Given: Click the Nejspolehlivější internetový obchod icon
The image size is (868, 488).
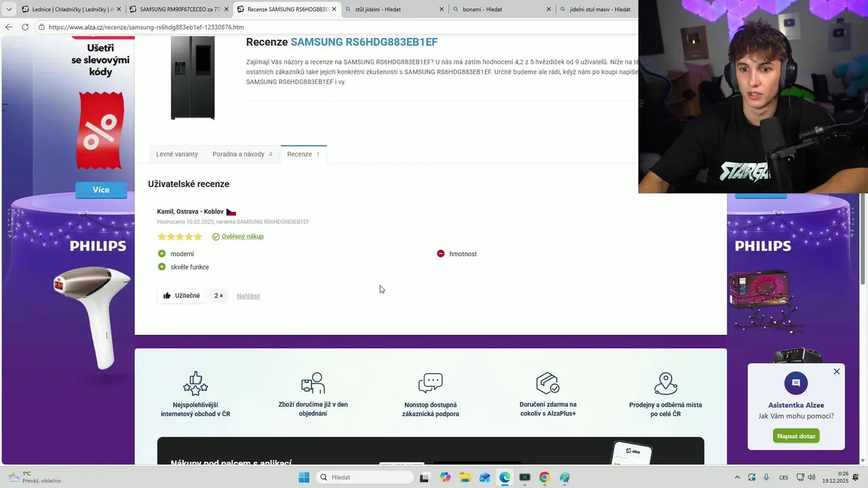Looking at the screenshot, I should pos(195,383).
